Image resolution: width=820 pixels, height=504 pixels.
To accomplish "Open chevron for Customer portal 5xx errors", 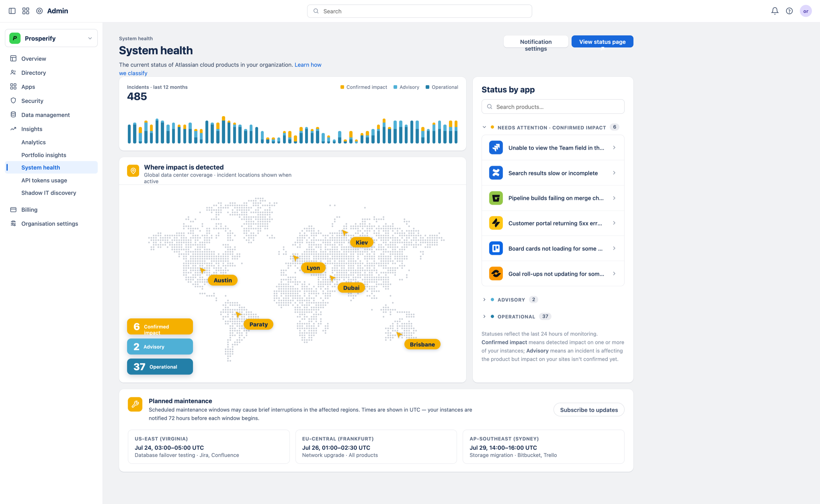I will 614,223.
